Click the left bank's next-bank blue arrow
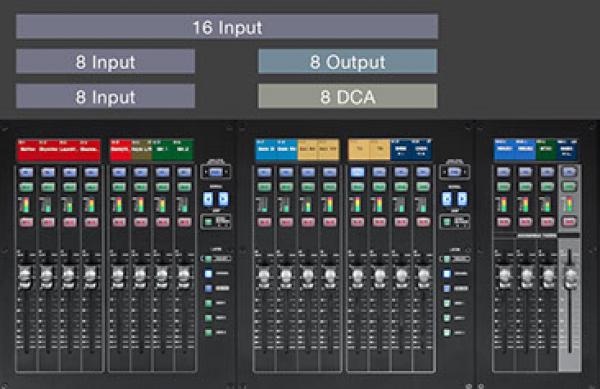Viewport: 600px width, 389px height. tap(223, 199)
